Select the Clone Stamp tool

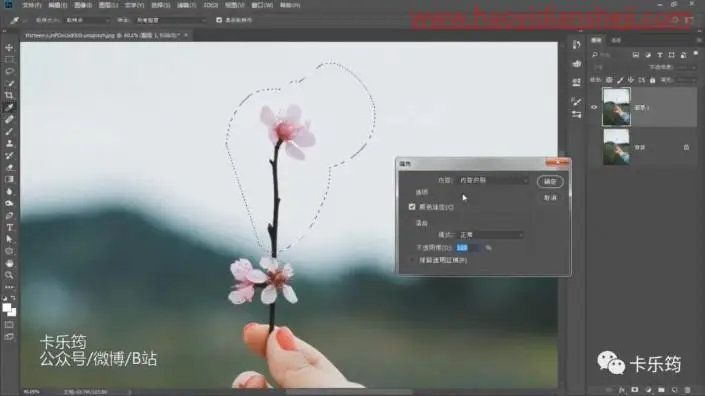[9, 144]
